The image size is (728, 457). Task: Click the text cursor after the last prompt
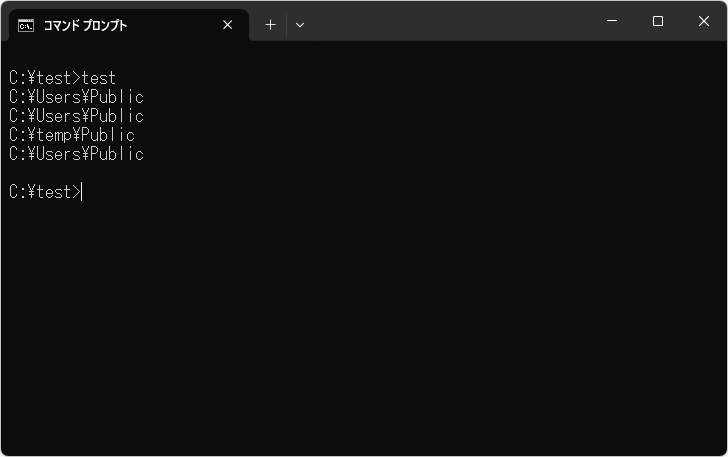pos(83,192)
